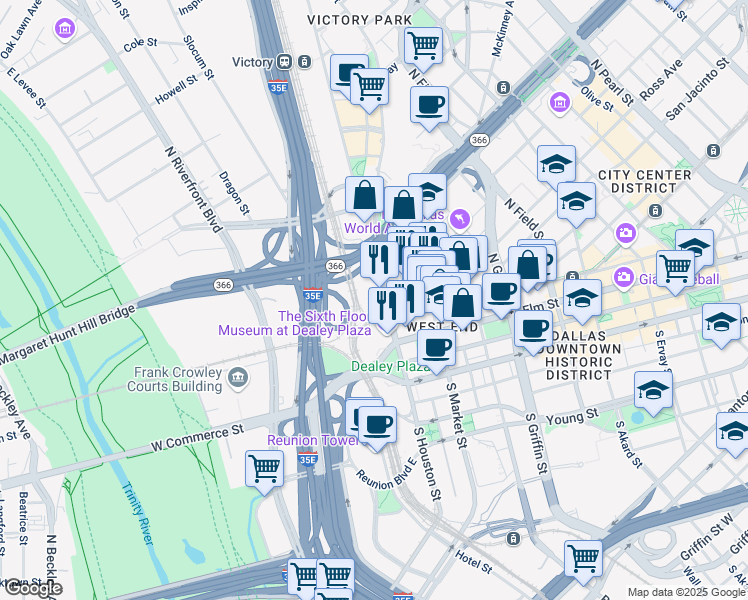This screenshot has width=748, height=600.
Task: Click the graduation cap marker left of Historic District label
Action: pos(582,299)
